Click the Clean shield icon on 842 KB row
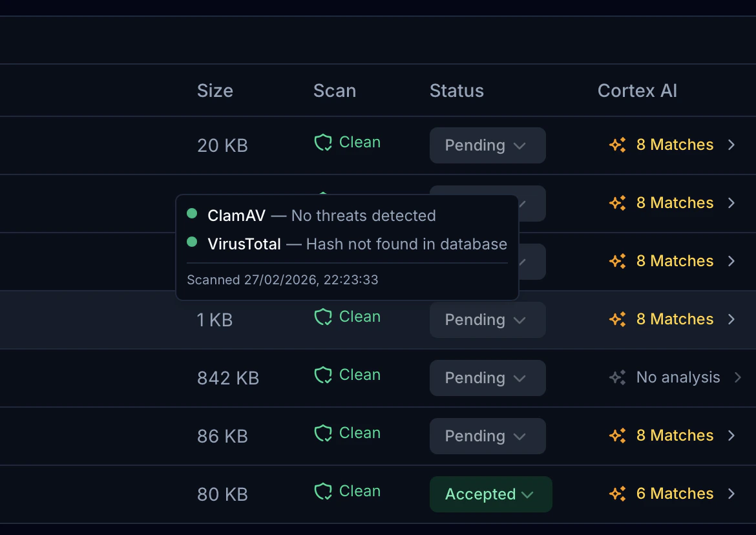The width and height of the screenshot is (756, 535). [323, 375]
